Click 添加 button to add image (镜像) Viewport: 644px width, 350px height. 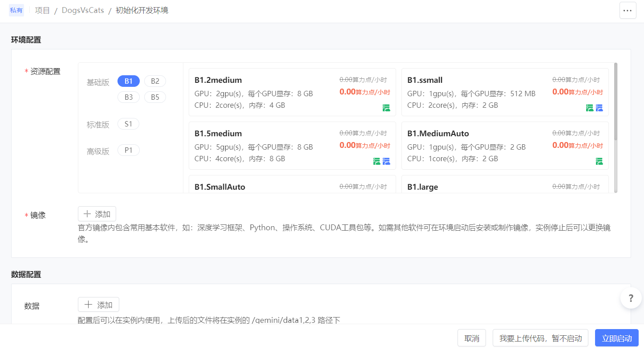click(97, 214)
